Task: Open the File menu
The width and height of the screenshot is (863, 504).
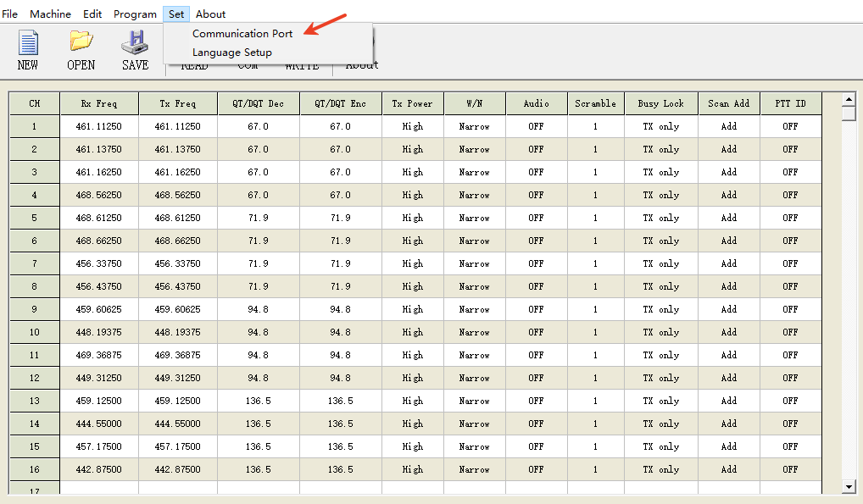Action: coord(10,14)
